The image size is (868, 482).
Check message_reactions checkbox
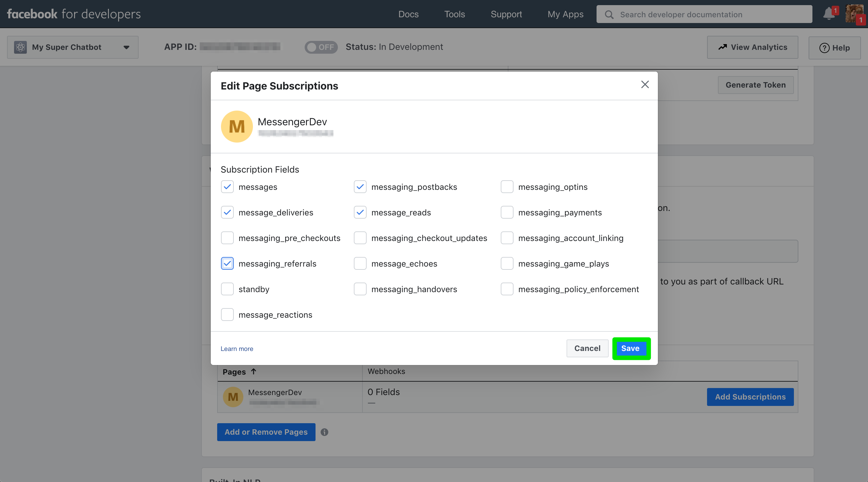point(227,315)
